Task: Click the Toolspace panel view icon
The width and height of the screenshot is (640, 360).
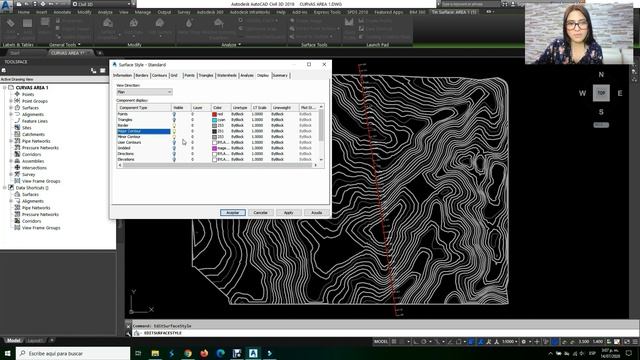Action: point(102,71)
